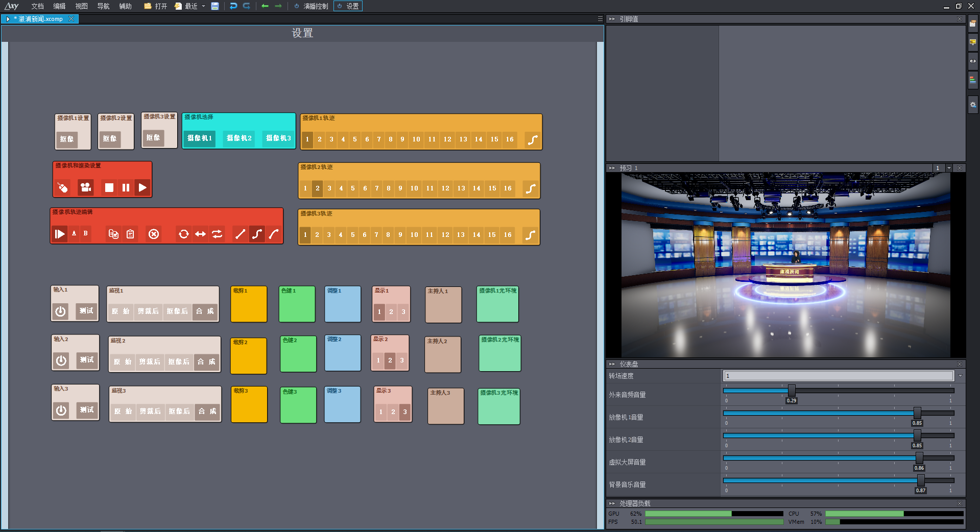Viewport: 980px width, 532px height.
Task: Click the video camera icon in 摄像机和渲染设置
Action: pos(86,187)
